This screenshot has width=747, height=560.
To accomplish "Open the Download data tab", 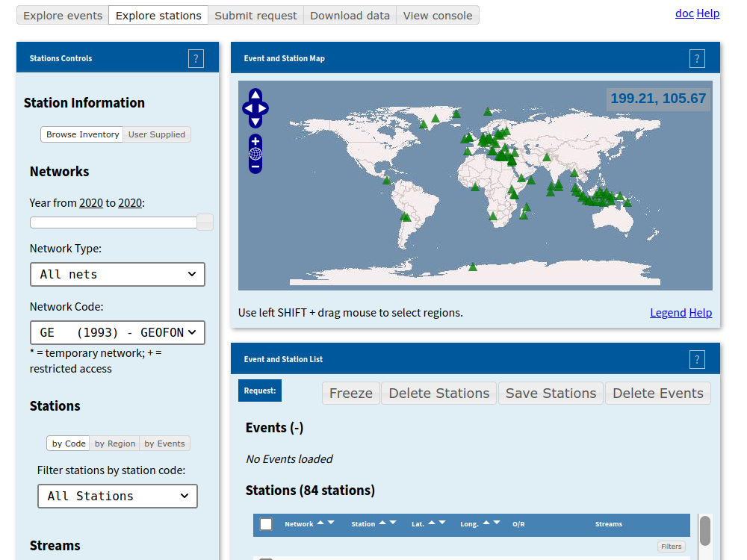I will click(350, 16).
